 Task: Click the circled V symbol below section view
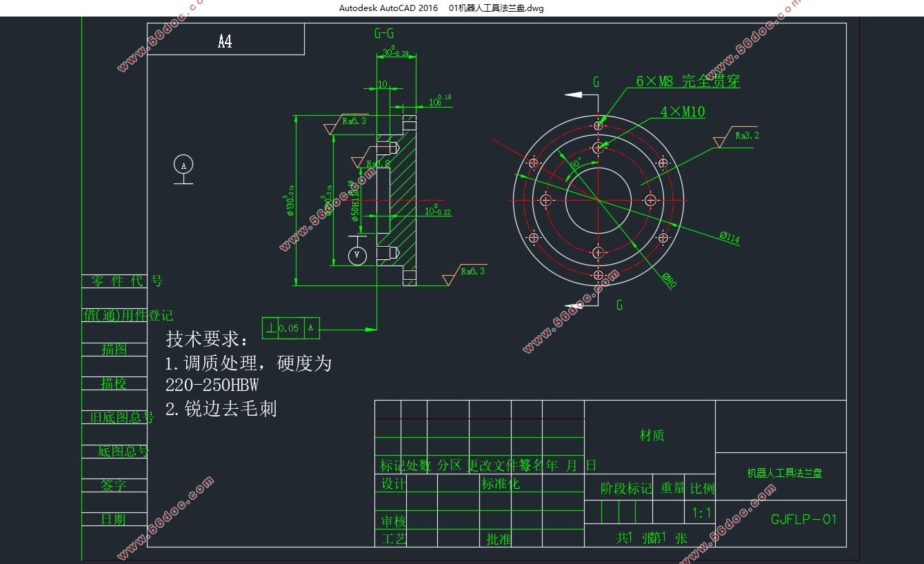point(357,255)
